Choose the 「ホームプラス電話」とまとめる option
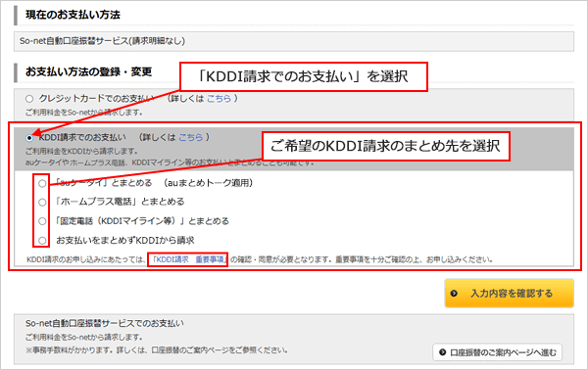The height and width of the screenshot is (370, 588). [42, 203]
